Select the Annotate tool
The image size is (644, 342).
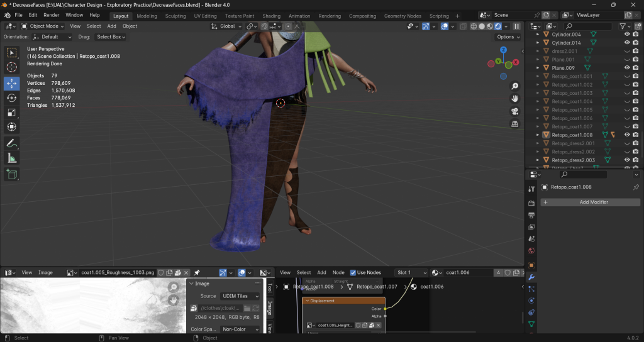coord(11,143)
